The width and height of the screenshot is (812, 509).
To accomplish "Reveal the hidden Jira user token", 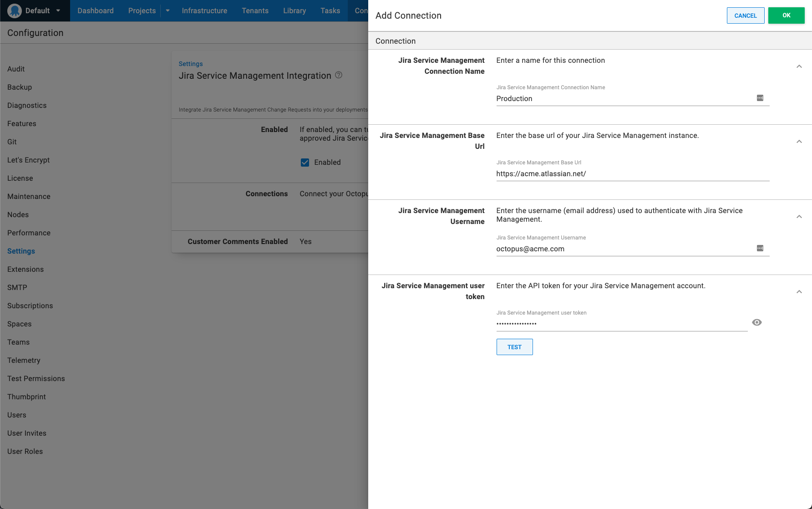I will pyautogui.click(x=757, y=322).
